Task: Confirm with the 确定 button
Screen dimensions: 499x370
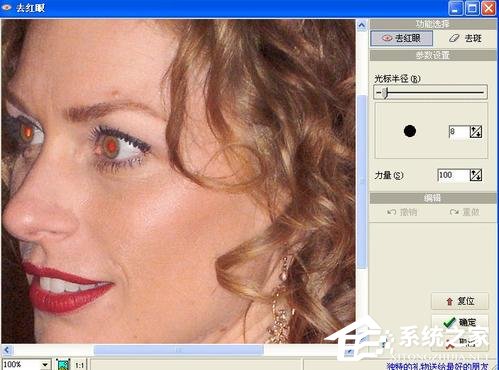Action: [460, 322]
